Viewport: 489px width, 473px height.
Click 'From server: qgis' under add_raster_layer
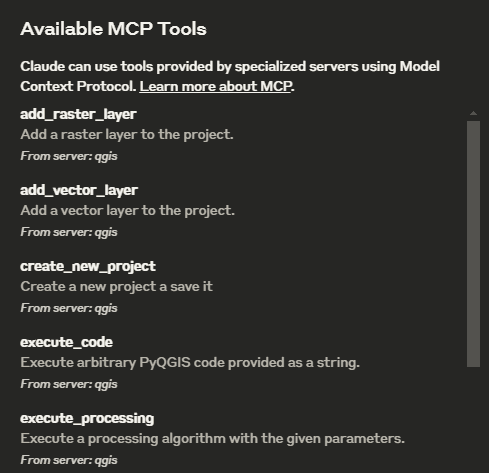tap(69, 156)
